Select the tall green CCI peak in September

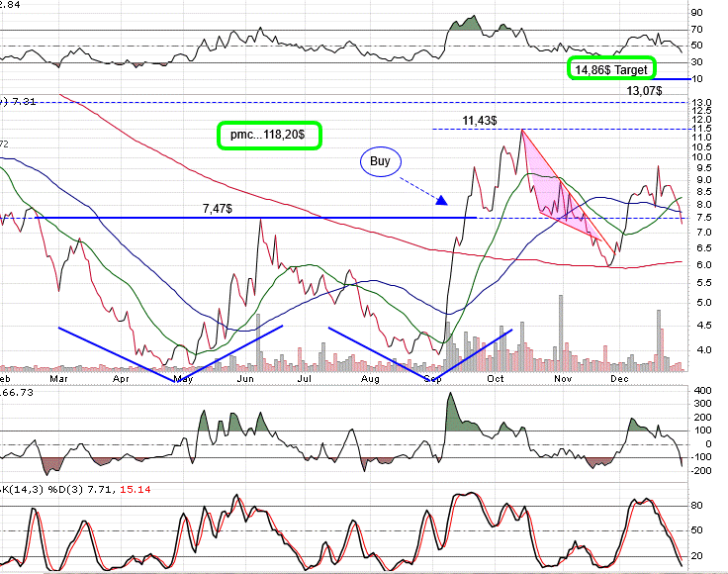click(451, 408)
